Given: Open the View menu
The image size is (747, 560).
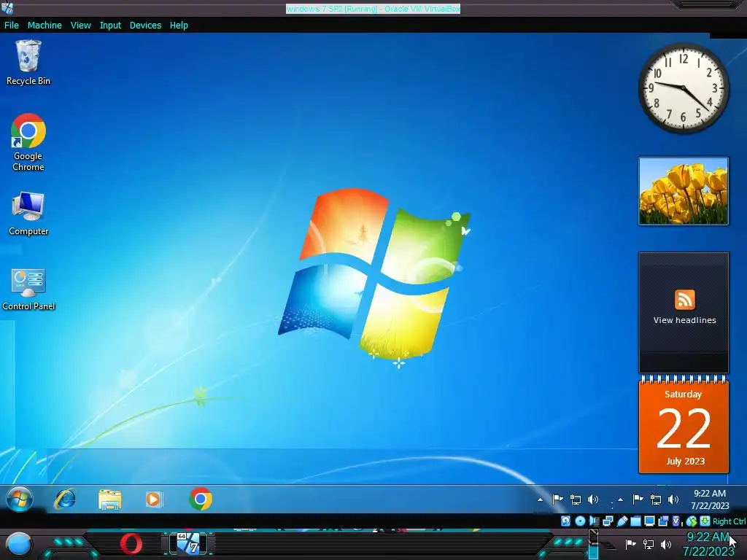Looking at the screenshot, I should point(80,26).
